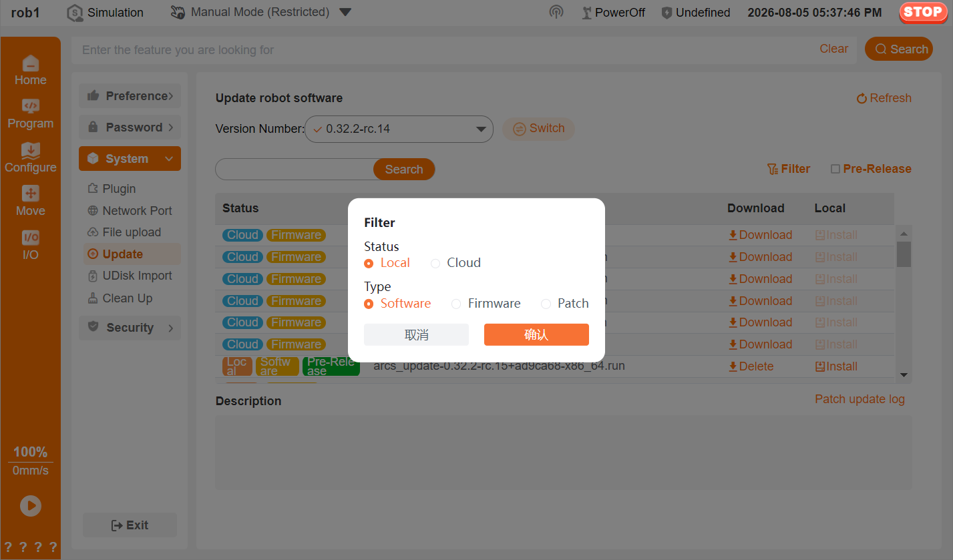Viewport: 953px width, 560px height.
Task: Open the Home page icon
Action: (x=31, y=63)
